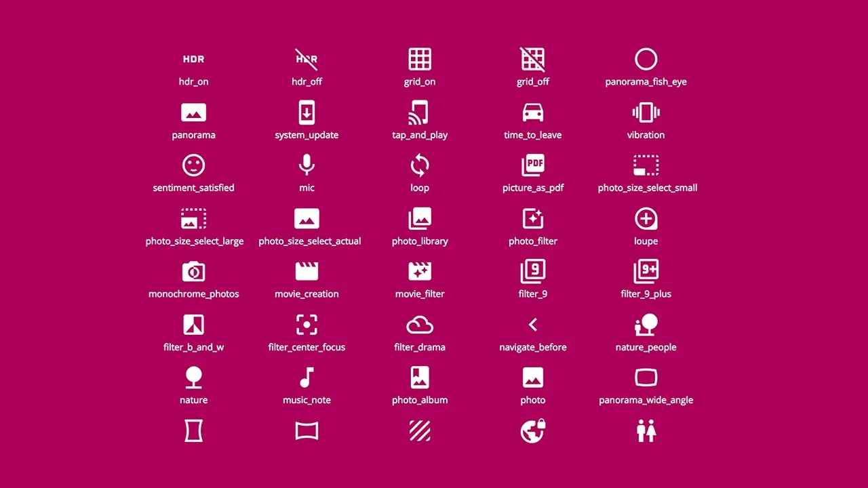Click the movie_creation icon
The height and width of the screenshot is (488, 868).
click(307, 271)
